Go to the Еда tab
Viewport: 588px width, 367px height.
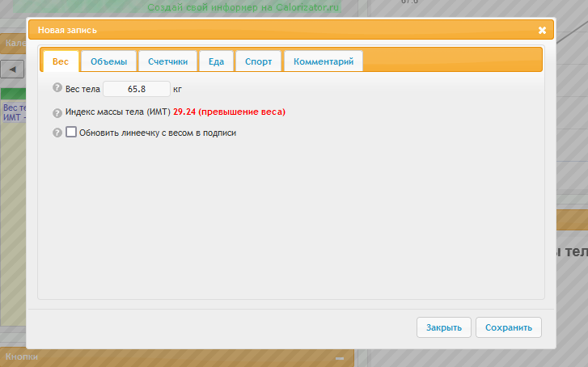pos(217,61)
